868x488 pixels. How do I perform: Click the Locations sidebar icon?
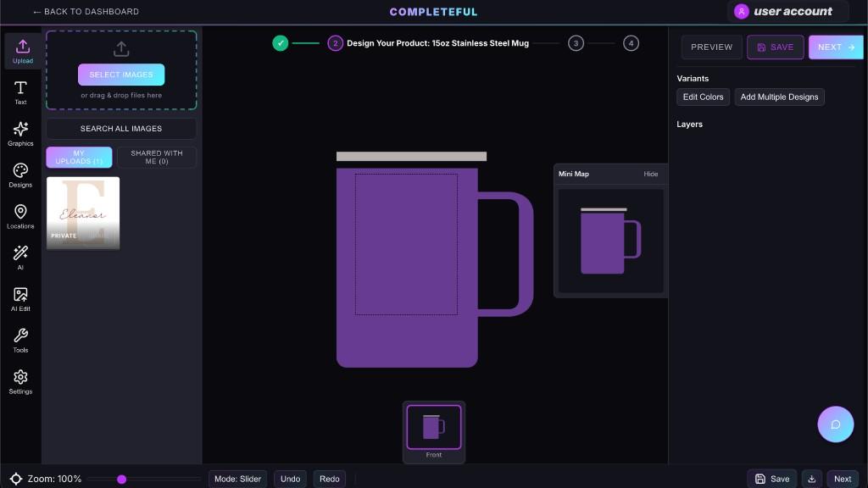pos(20,215)
